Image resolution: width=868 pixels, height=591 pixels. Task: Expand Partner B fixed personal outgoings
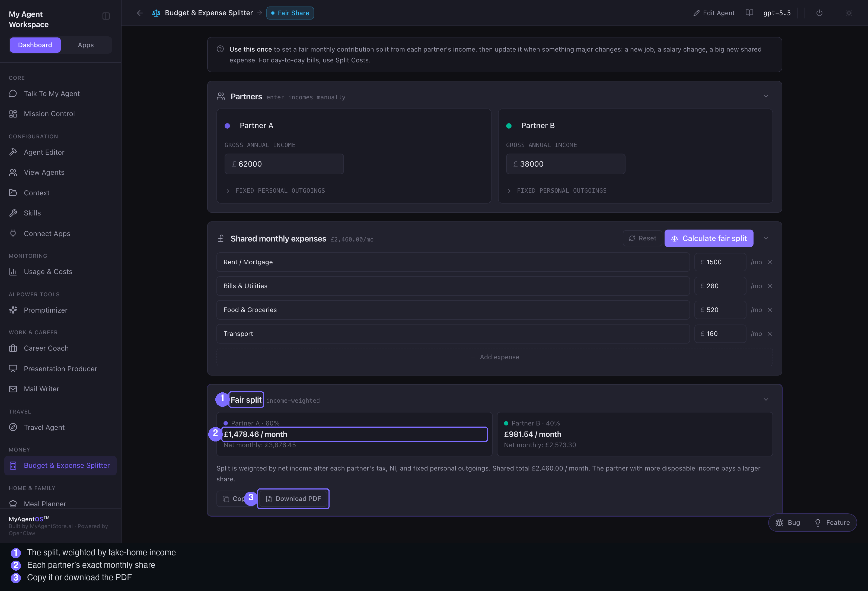[x=557, y=190]
